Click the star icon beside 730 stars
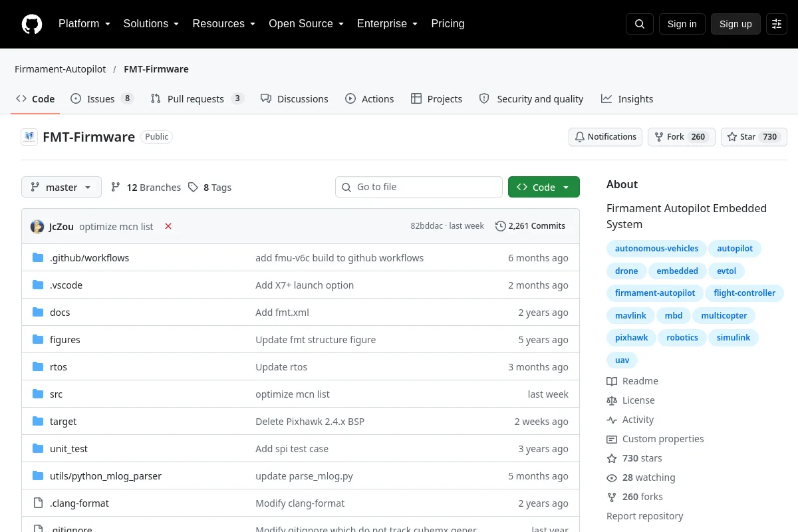Viewport: 798px width, 532px height. pos(612,458)
